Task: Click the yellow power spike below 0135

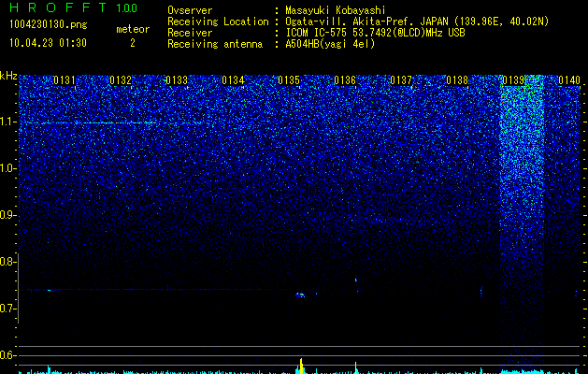Action: point(301,366)
